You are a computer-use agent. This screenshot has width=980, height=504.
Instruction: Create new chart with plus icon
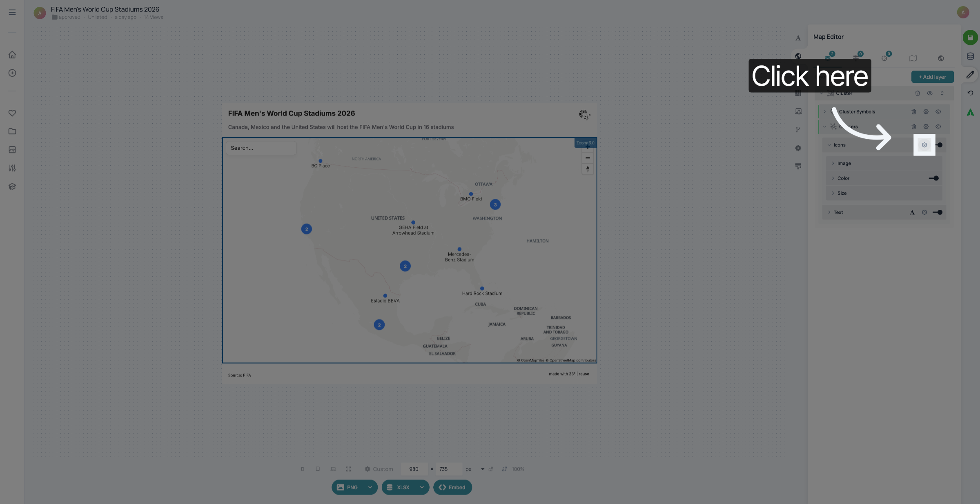point(12,73)
